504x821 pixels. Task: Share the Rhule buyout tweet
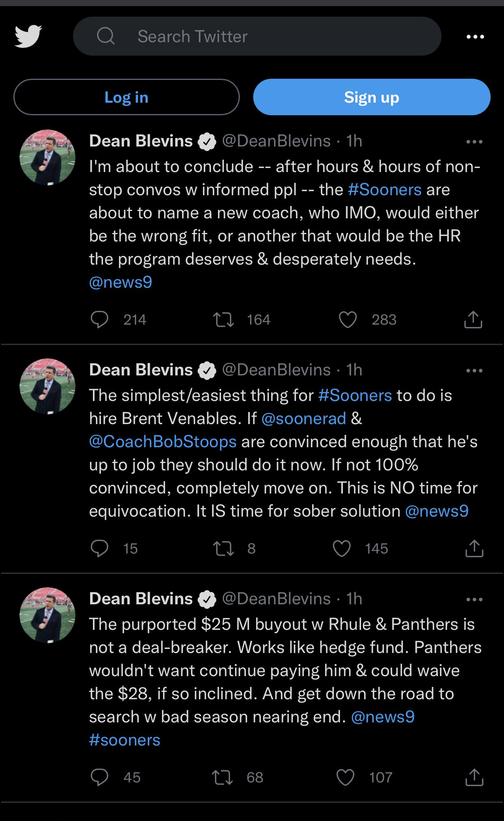point(473,777)
